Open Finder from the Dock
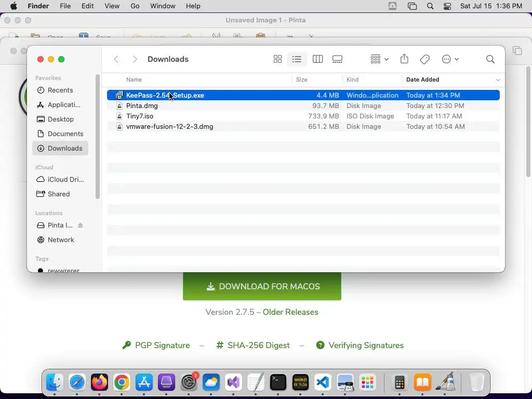This screenshot has height=399, width=532. click(55, 382)
